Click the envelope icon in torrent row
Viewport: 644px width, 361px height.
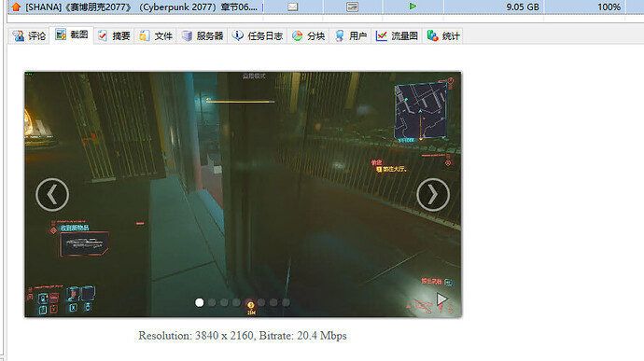(x=292, y=7)
